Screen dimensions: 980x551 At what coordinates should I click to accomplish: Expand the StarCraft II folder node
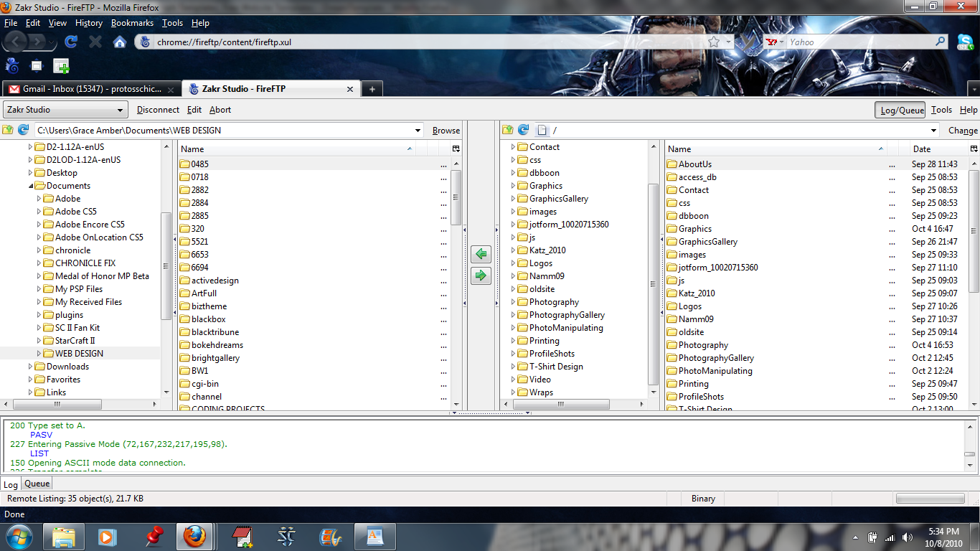point(39,341)
